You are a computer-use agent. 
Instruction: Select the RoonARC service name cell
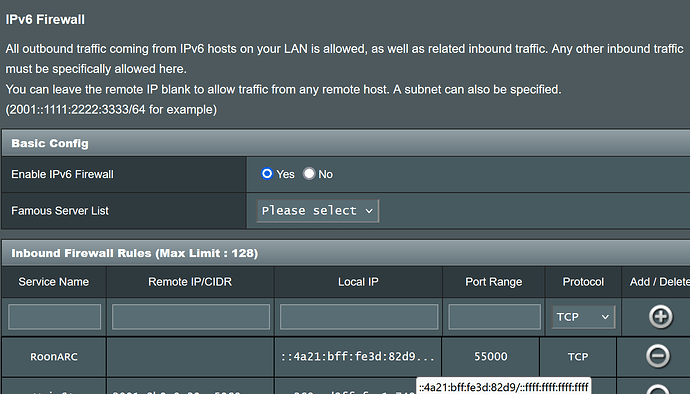click(x=54, y=357)
